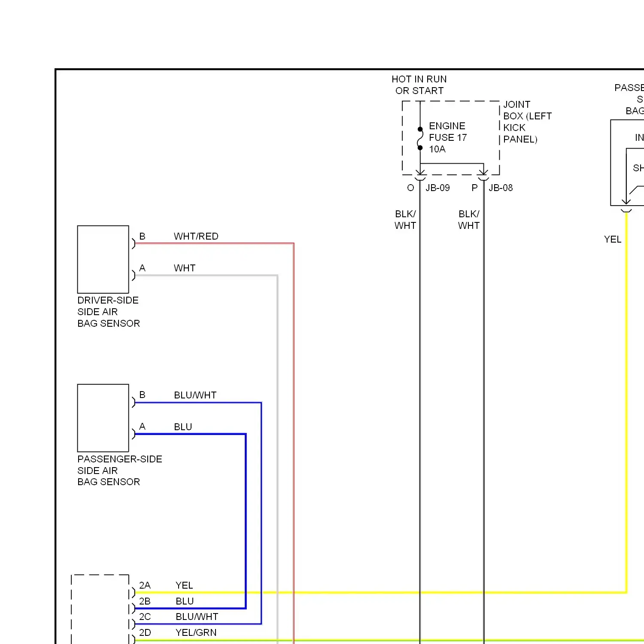Click the 2B pin label

point(145,601)
